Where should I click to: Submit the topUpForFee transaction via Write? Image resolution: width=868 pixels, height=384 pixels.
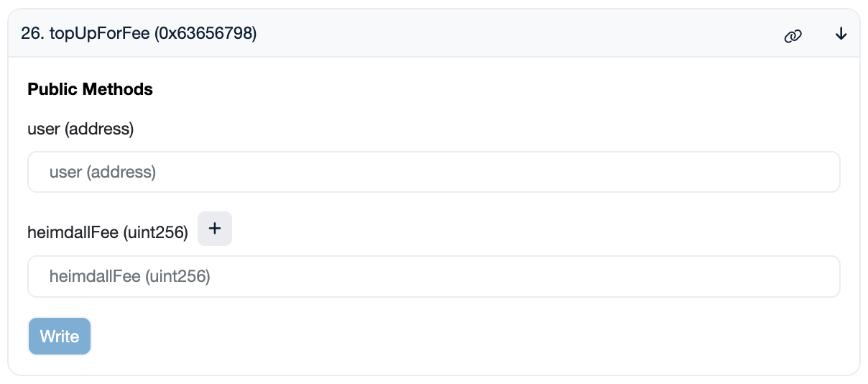60,337
